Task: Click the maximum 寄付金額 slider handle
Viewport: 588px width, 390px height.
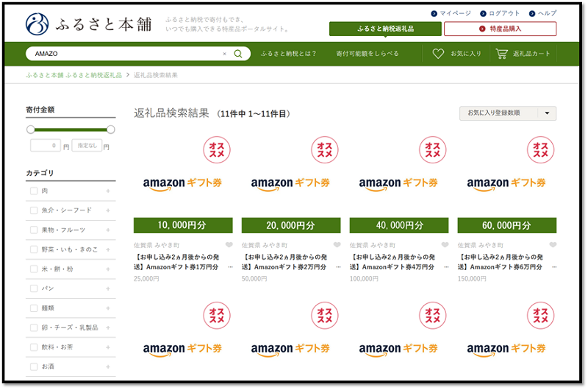Action: click(111, 130)
